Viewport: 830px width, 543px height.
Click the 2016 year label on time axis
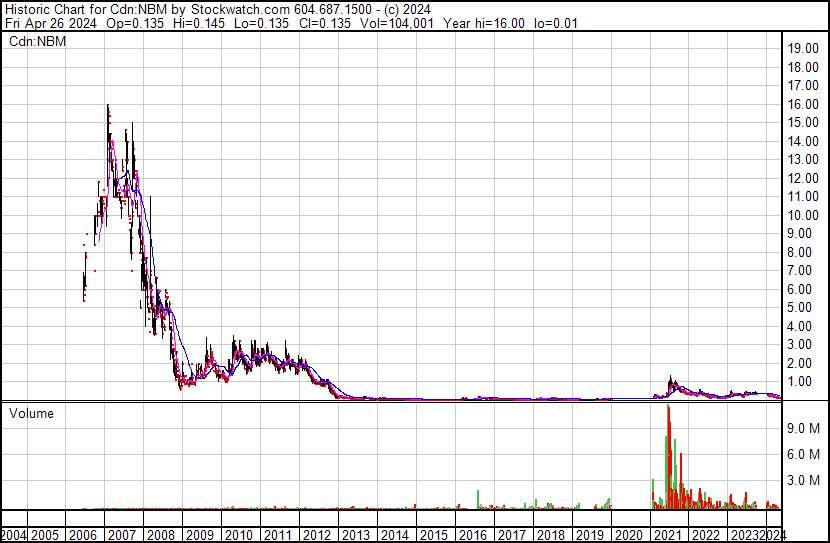[x=473, y=535]
